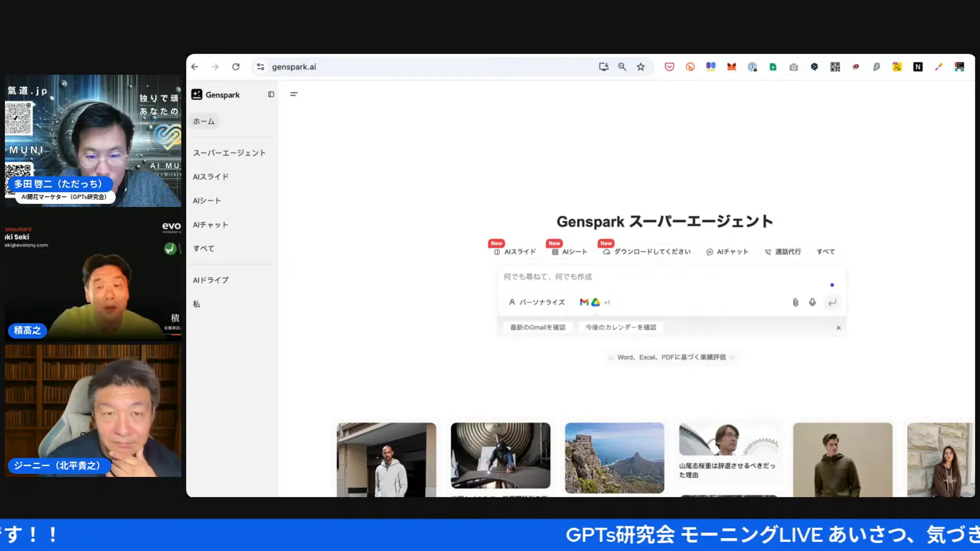Click the Gmail icon in prompt box

(584, 302)
